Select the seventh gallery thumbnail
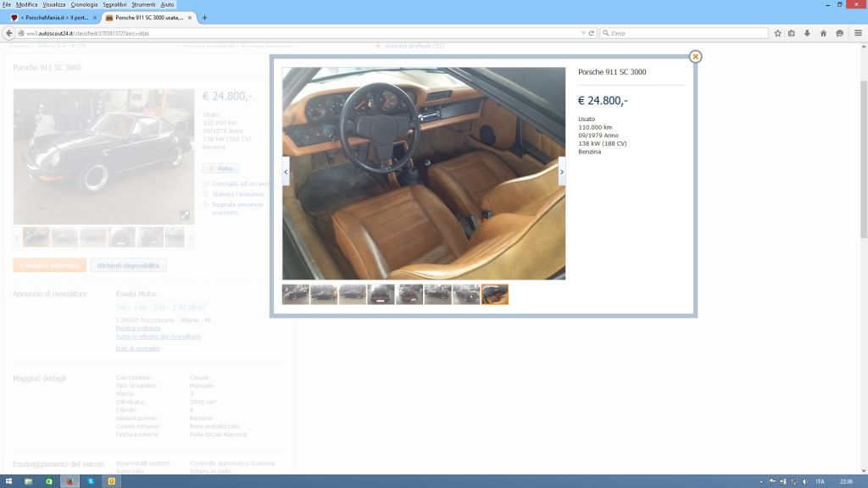868x488 pixels. 466,294
